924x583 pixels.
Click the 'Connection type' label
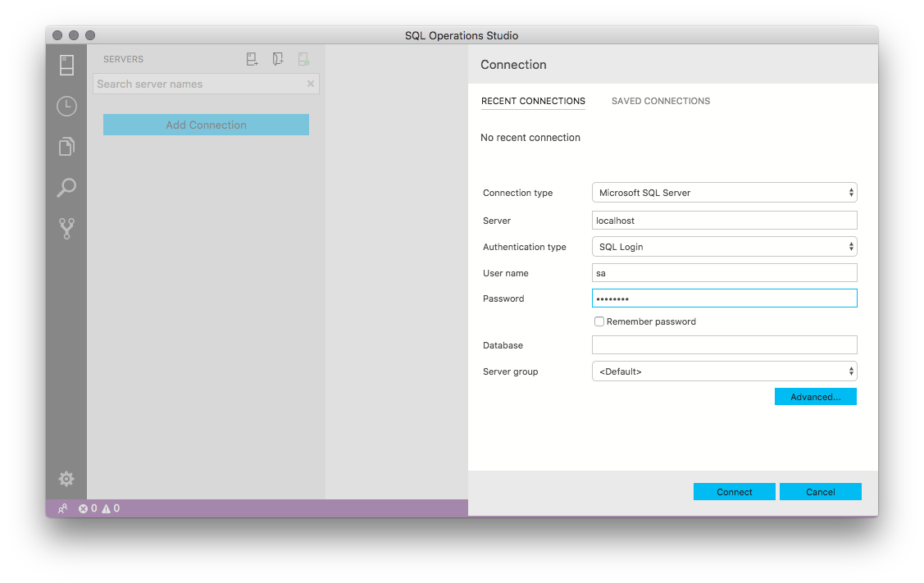click(x=518, y=193)
